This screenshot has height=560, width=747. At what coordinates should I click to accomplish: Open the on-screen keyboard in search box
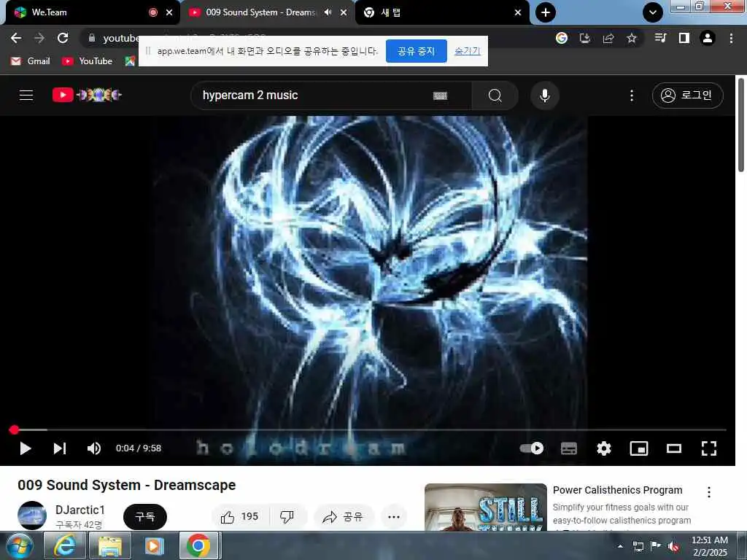440,96
